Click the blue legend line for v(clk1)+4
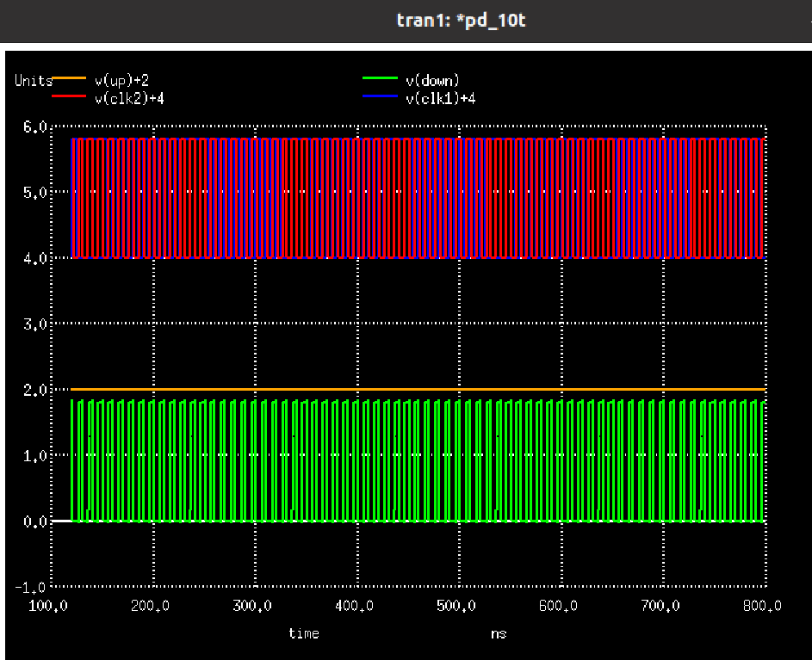This screenshot has height=660, width=812. click(380, 96)
